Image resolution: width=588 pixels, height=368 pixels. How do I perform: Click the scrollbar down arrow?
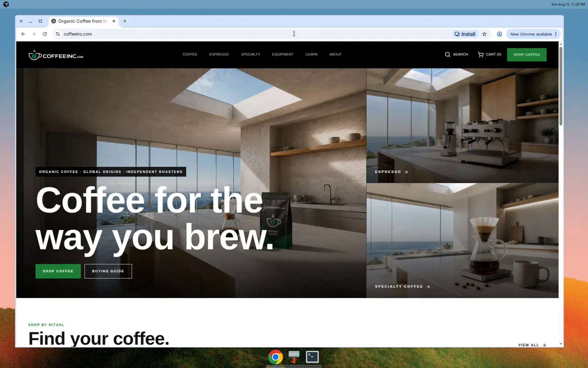pyautogui.click(x=561, y=344)
